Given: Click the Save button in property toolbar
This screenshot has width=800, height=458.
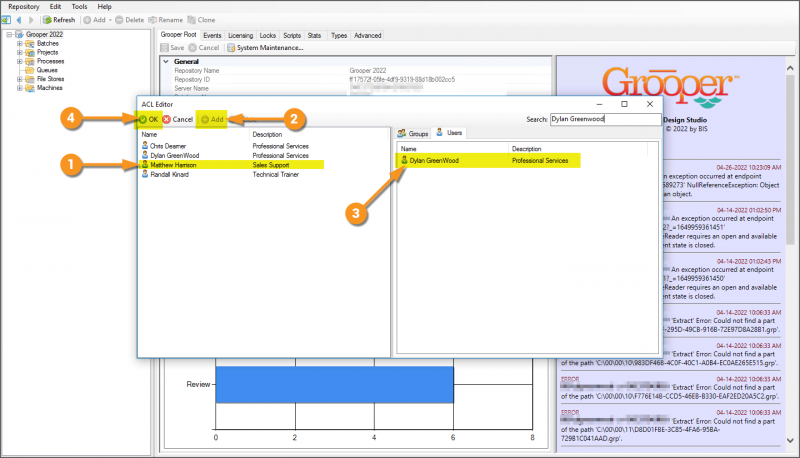Looking at the screenshot, I should coord(172,47).
